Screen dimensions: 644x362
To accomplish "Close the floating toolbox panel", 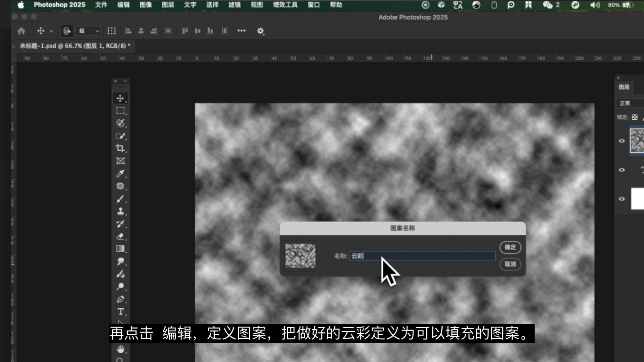I will pyautogui.click(x=115, y=81).
